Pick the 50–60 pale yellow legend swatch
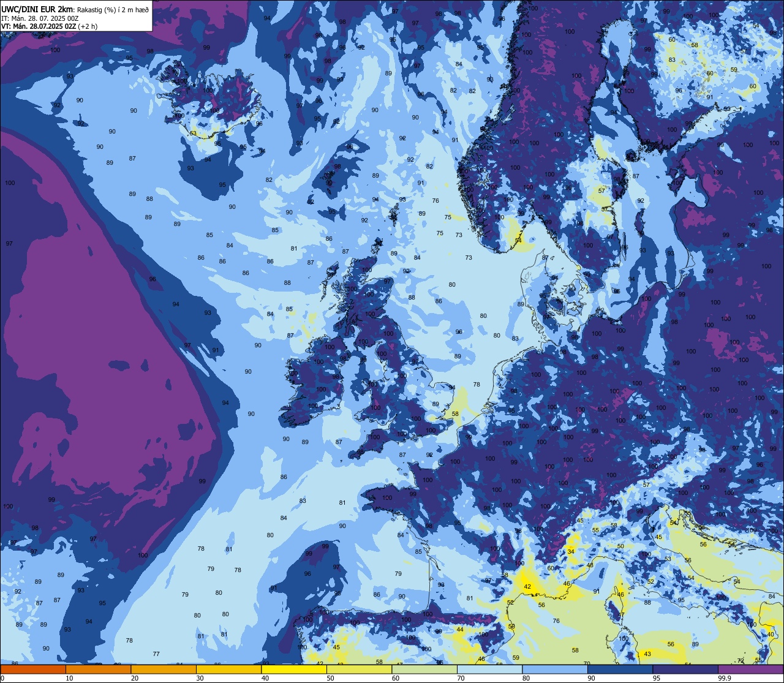The height and width of the screenshot is (683, 784). click(x=359, y=670)
